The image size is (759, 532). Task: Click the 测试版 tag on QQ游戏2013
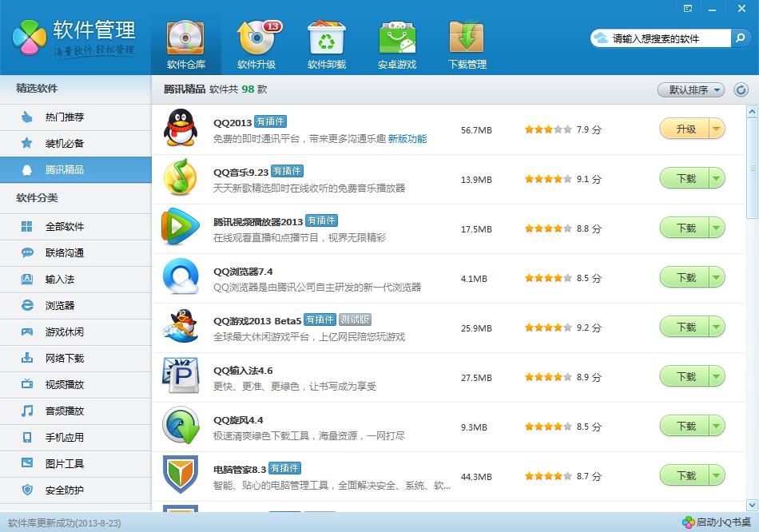click(x=355, y=320)
